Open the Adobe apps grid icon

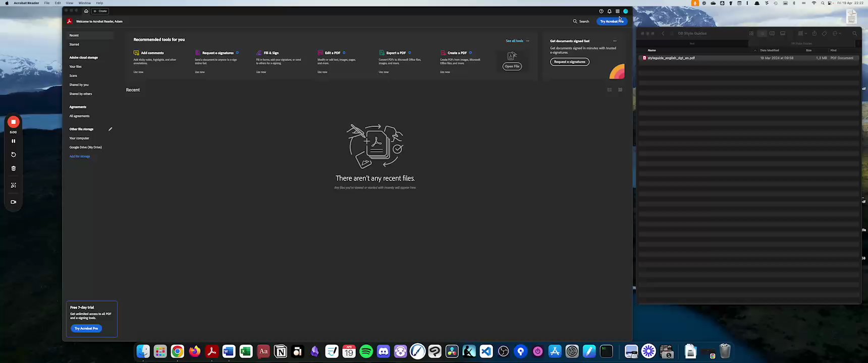pyautogui.click(x=617, y=11)
